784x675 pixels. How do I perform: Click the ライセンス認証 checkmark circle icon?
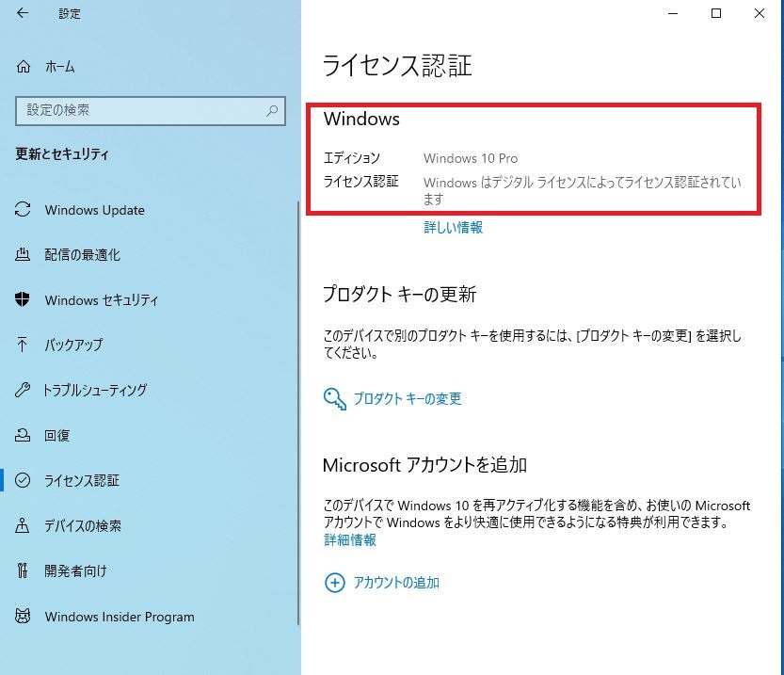[23, 480]
